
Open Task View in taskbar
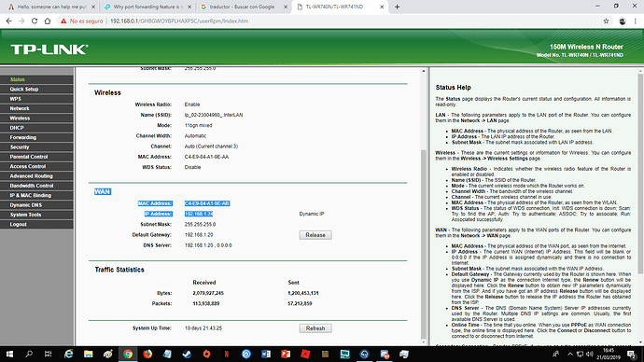[x=48, y=354]
